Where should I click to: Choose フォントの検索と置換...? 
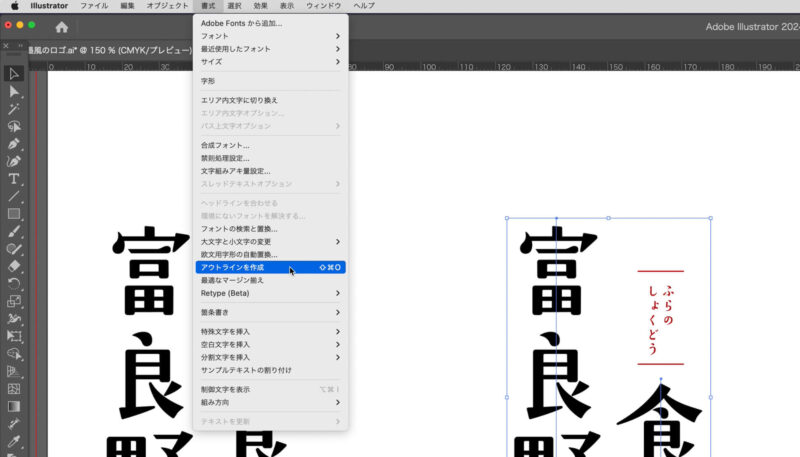click(x=270, y=229)
